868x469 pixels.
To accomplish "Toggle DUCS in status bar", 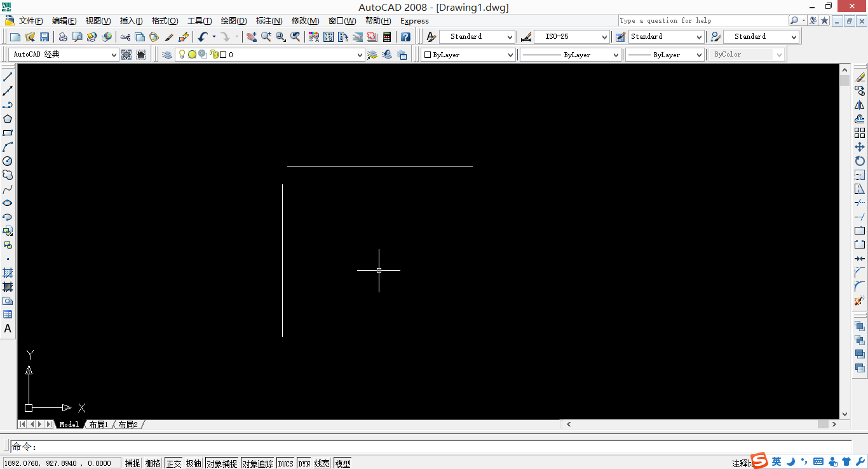I will pos(286,463).
